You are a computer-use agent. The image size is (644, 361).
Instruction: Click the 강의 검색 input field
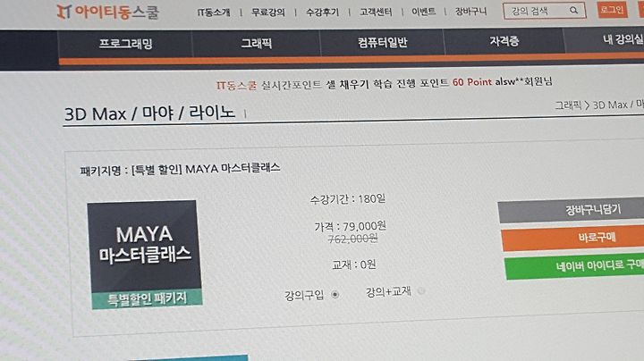click(538, 11)
